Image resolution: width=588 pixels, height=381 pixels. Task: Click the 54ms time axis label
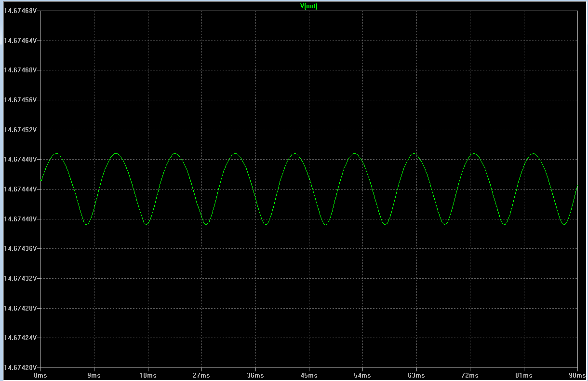coord(362,375)
